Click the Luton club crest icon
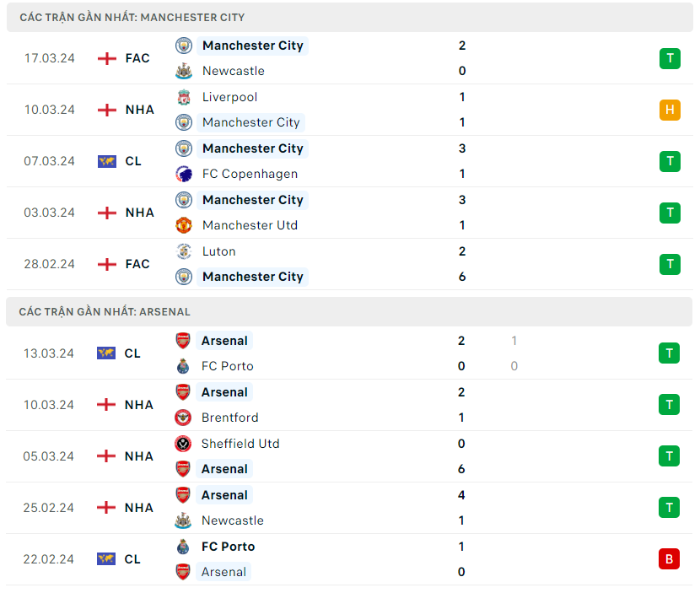This screenshot has height=593, width=700. (184, 251)
